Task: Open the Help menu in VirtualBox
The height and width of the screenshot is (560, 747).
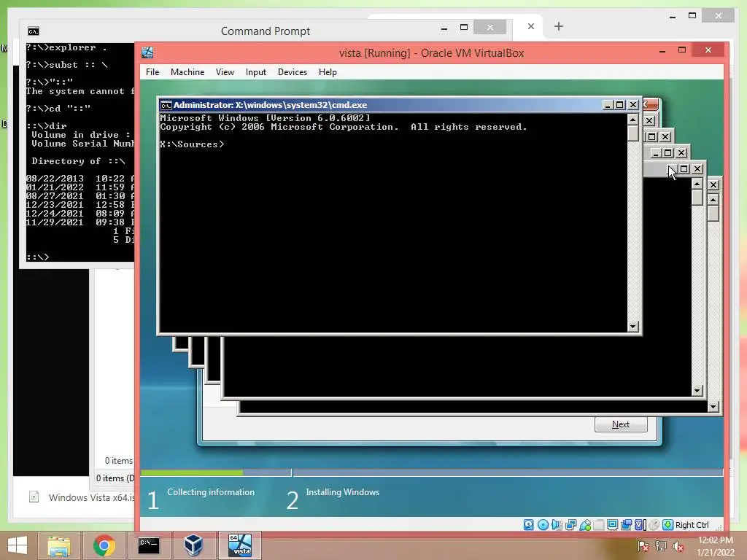Action: tap(328, 72)
